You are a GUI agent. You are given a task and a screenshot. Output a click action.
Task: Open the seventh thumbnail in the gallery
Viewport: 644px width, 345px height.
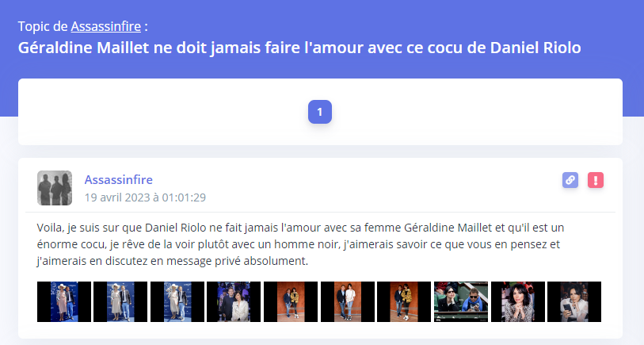pyautogui.click(x=404, y=302)
